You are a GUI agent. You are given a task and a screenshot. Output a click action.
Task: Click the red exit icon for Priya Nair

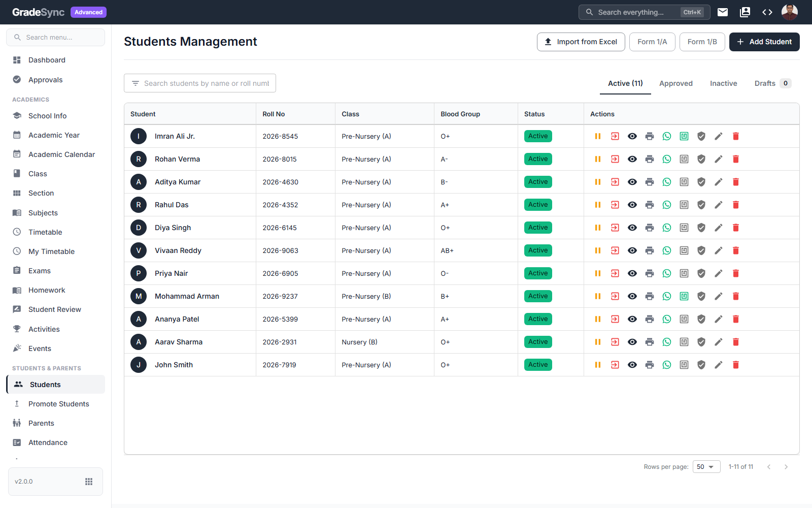pyautogui.click(x=615, y=273)
